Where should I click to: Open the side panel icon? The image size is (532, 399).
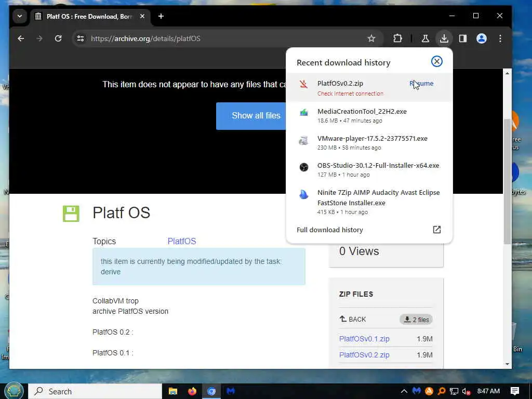tap(462, 38)
